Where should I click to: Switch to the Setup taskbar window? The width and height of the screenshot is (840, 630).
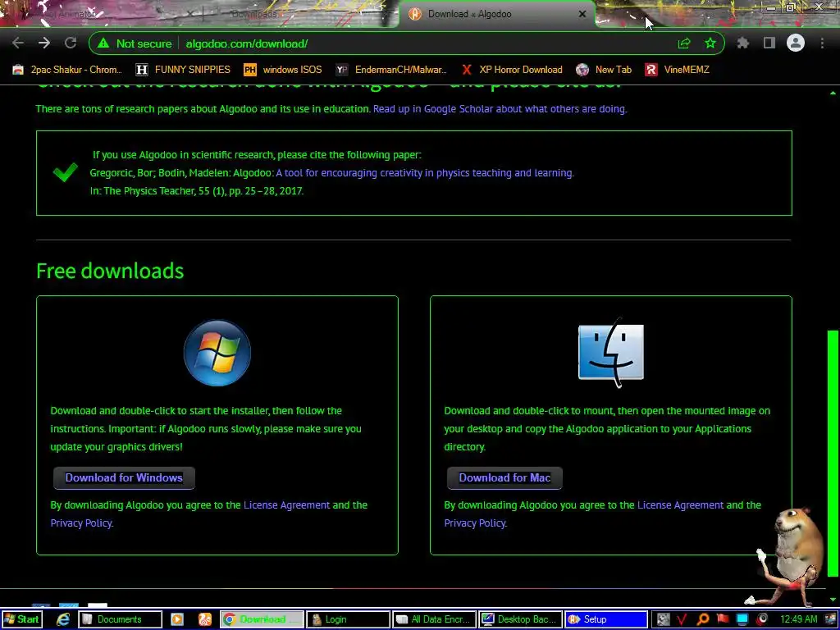pyautogui.click(x=606, y=619)
